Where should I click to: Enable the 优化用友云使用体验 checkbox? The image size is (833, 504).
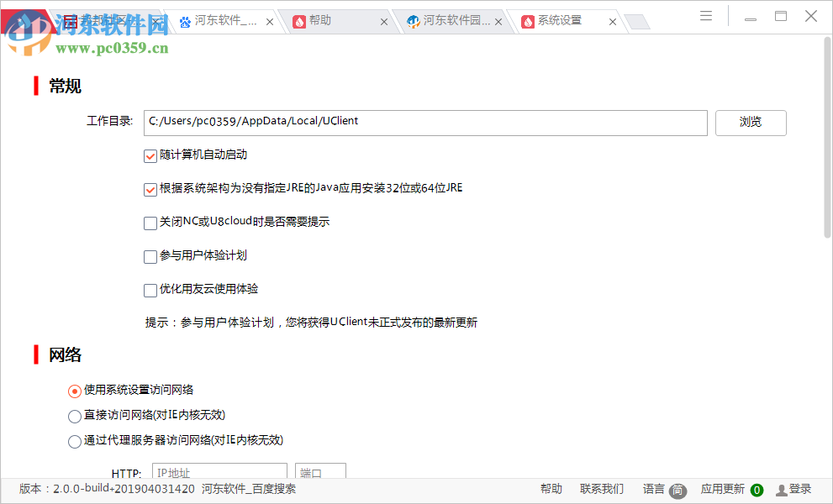pos(150,289)
